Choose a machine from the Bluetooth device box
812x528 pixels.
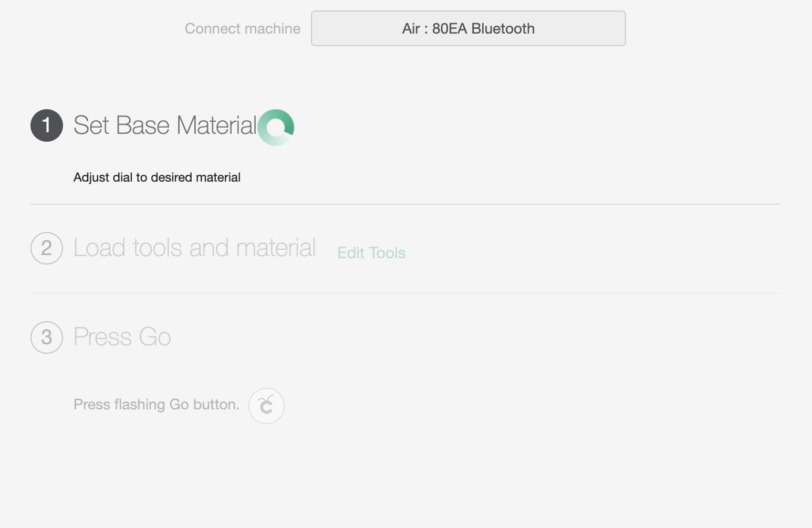[468, 28]
